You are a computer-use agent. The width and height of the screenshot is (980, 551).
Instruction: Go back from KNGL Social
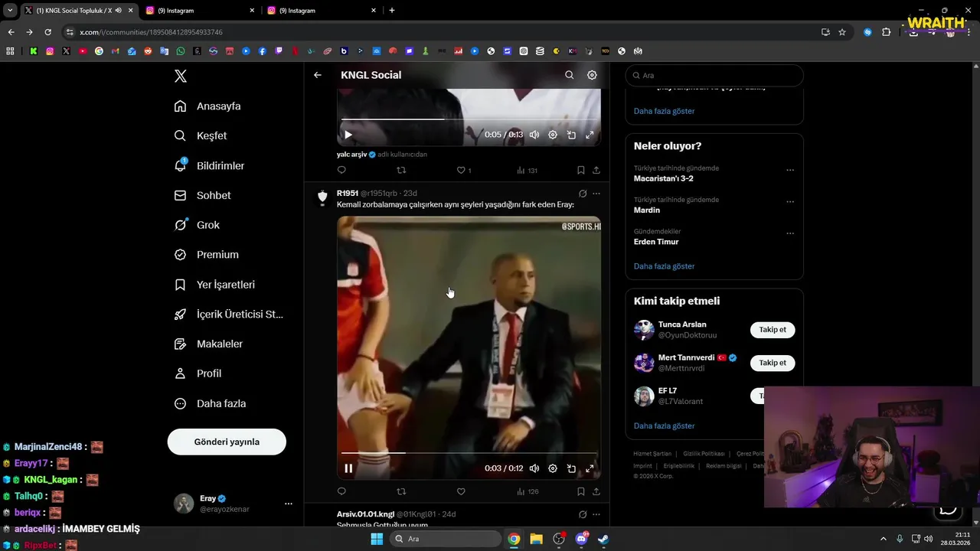pyautogui.click(x=318, y=75)
